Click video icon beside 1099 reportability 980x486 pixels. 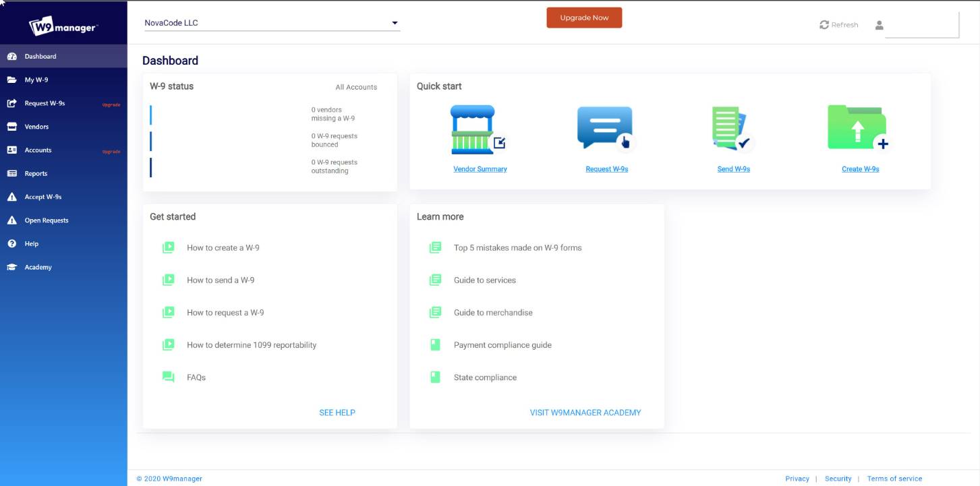tap(168, 344)
